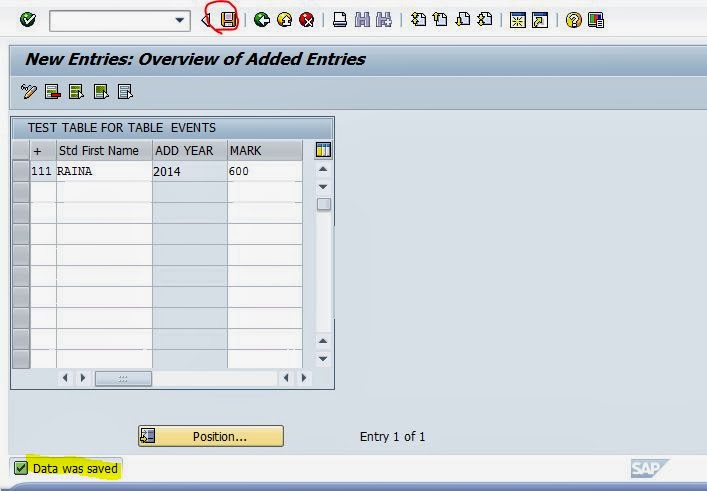Screen dimensions: 707x491
Task: Click the scroll-down arrow below the top up arrow
Action: point(323,187)
